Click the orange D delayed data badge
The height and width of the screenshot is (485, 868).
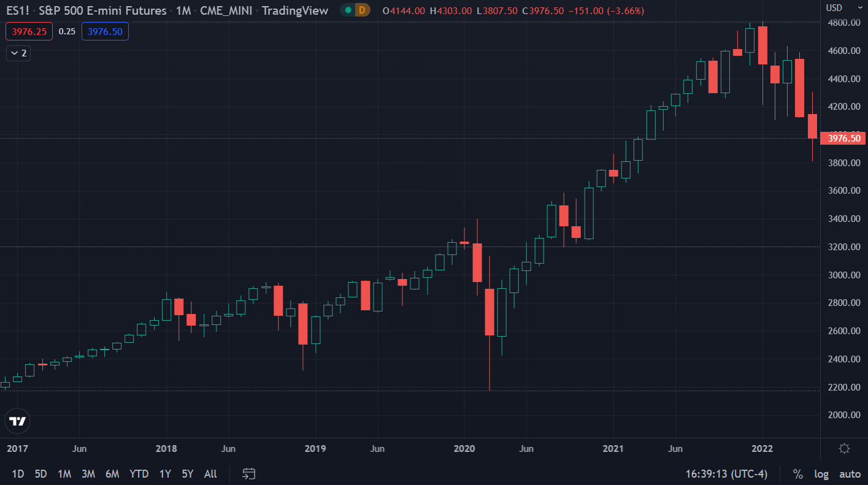[x=362, y=10]
